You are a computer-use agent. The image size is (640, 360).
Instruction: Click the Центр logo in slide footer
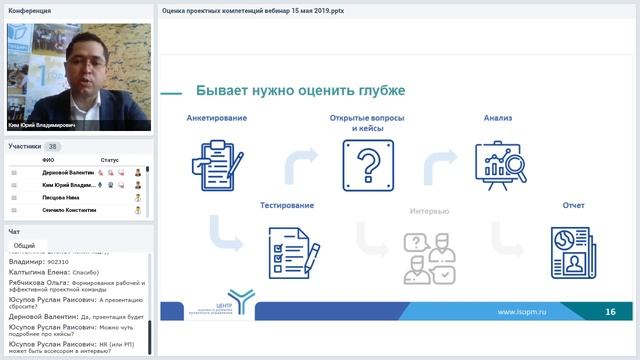tap(222, 303)
